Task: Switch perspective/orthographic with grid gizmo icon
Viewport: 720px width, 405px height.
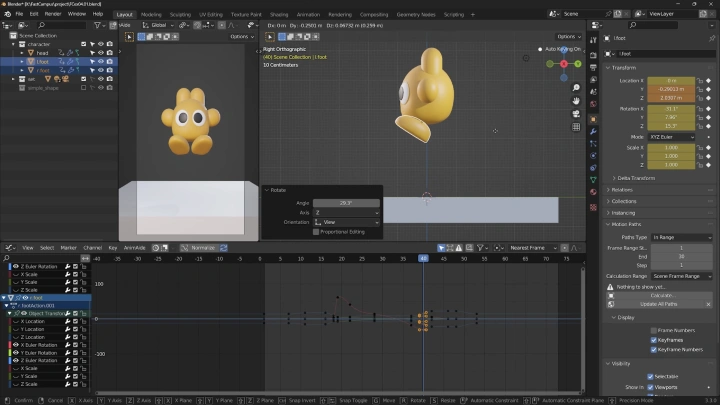Action: 576,127
